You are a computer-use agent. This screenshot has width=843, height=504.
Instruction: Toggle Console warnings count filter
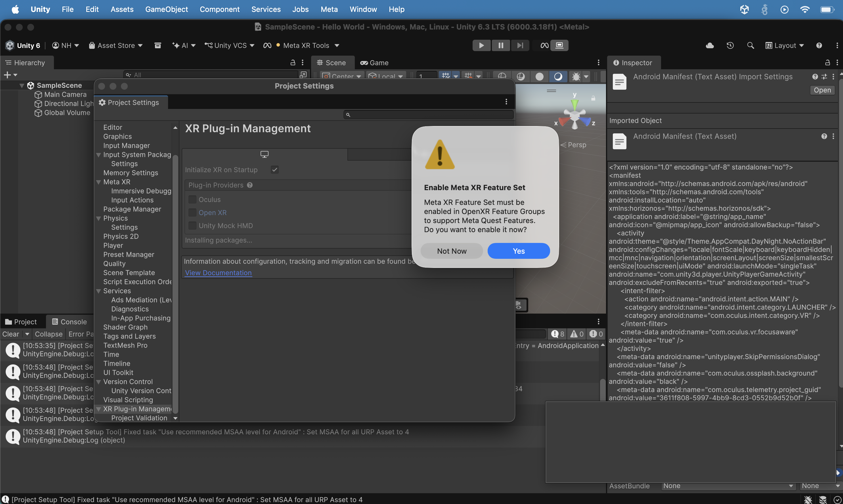point(577,334)
